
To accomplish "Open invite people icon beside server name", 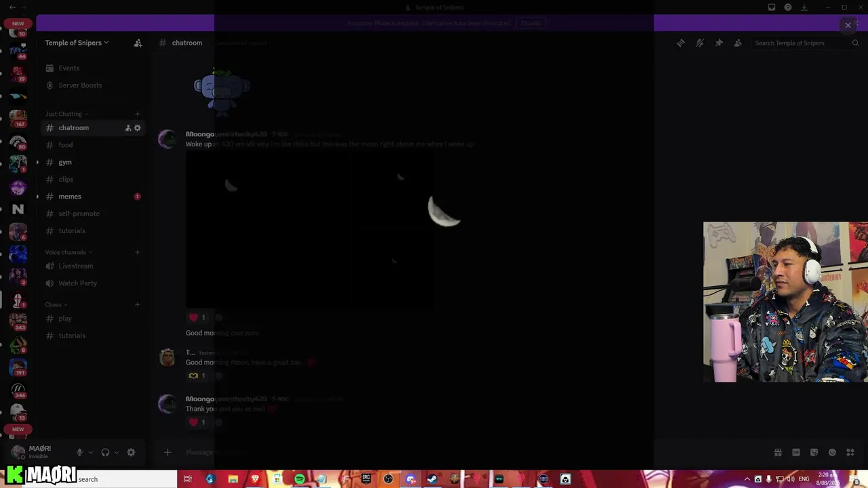I will (x=138, y=43).
